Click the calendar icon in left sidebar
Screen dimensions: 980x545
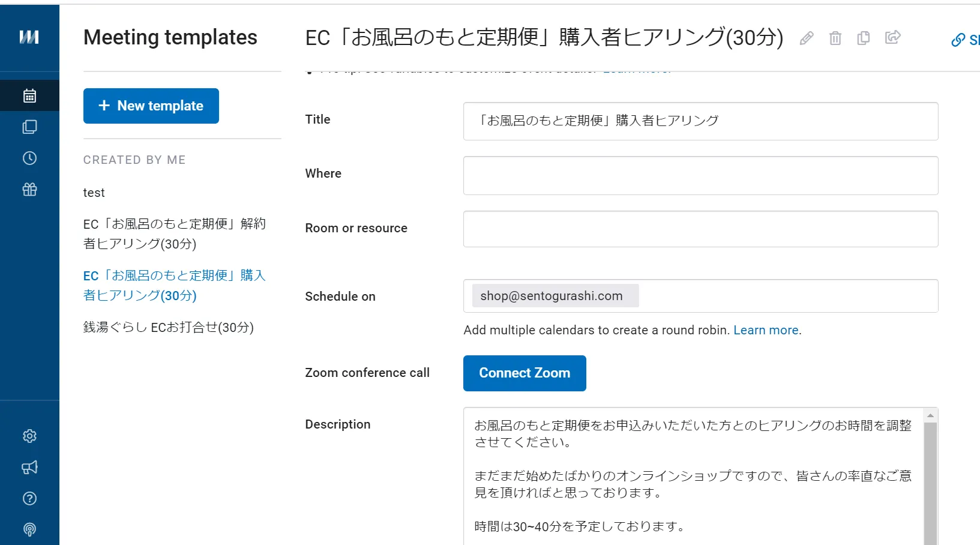click(x=29, y=95)
